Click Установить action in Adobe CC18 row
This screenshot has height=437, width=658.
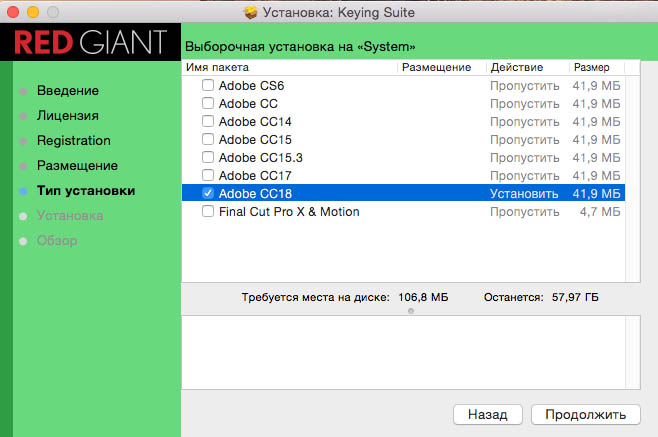524,194
